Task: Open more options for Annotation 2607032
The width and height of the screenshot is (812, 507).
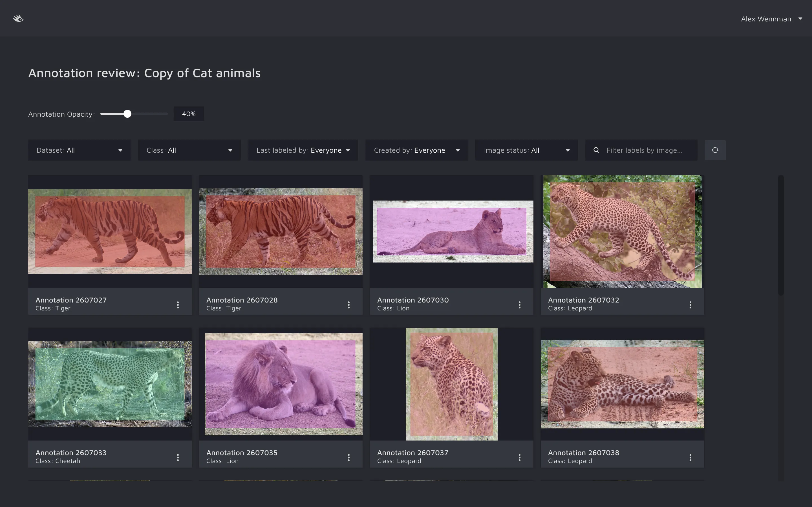Action: coord(690,304)
